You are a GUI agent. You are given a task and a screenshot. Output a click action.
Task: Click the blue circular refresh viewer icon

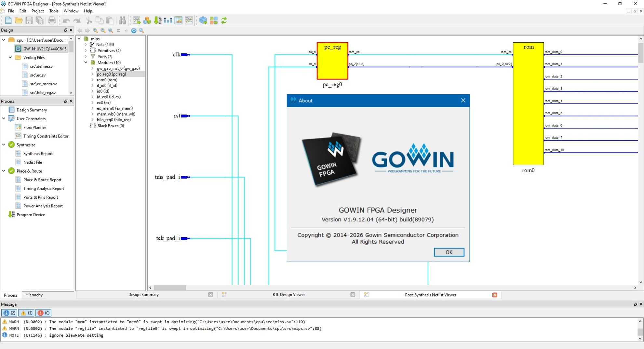[x=134, y=30]
